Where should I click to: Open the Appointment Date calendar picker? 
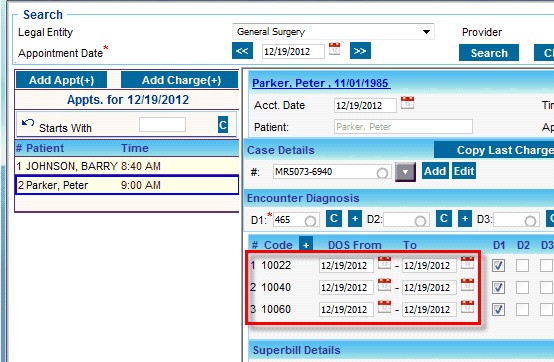click(334, 49)
